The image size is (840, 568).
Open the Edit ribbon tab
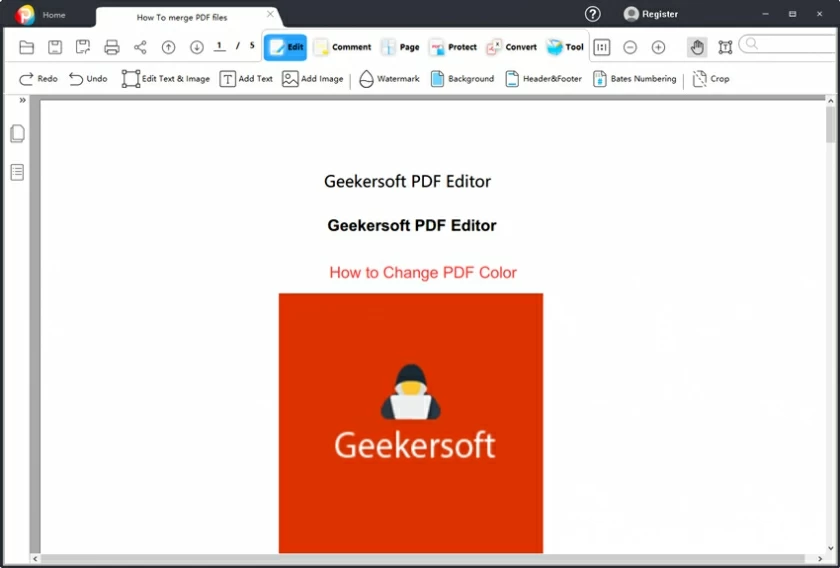(x=286, y=47)
